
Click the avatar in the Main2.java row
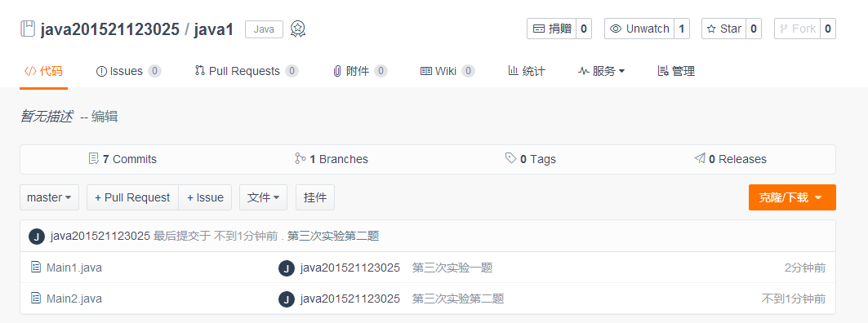click(286, 299)
